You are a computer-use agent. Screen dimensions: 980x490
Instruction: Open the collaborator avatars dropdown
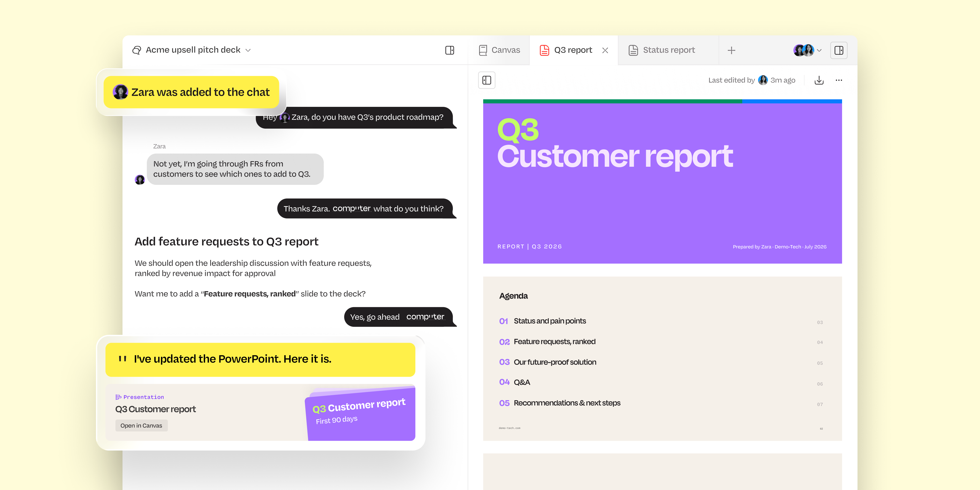[807, 50]
